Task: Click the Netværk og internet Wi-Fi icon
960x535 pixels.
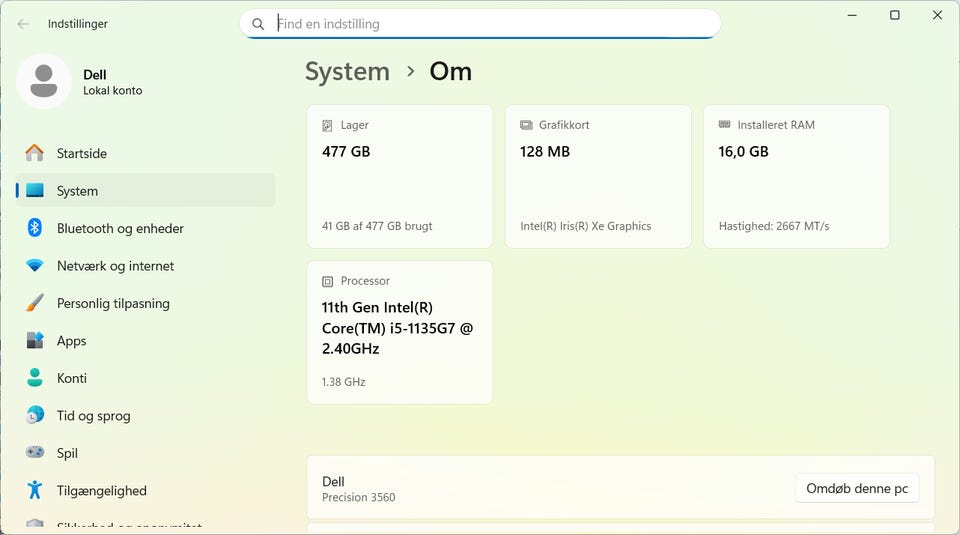Action: pos(35,266)
